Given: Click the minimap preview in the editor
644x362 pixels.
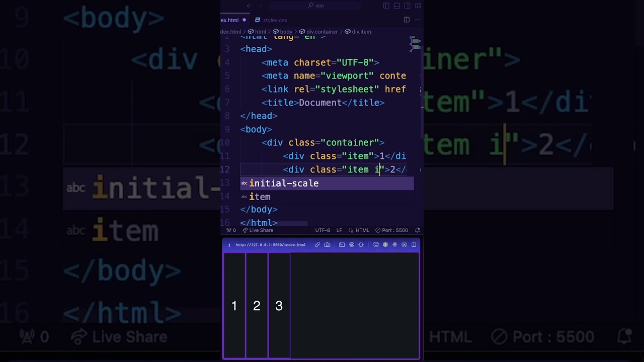Looking at the screenshot, I should coord(415,44).
